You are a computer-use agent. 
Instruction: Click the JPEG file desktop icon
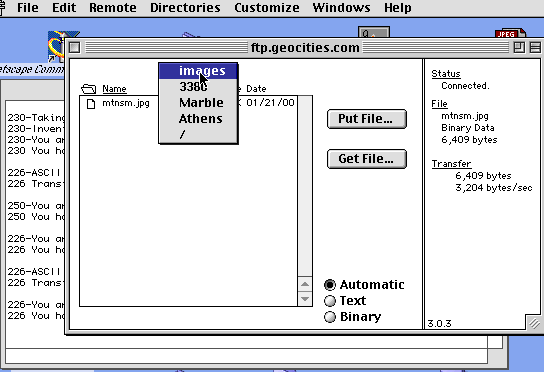tap(511, 34)
